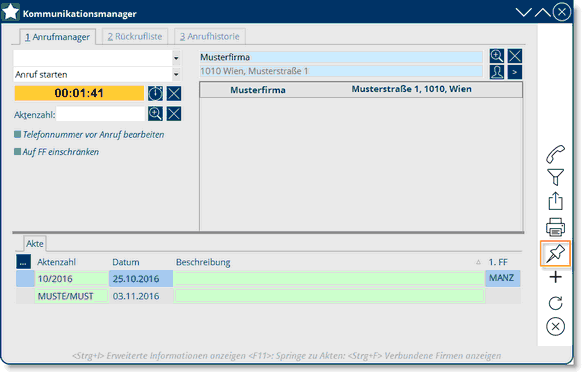Click the 25.10.2016 date cell
The height and width of the screenshot is (374, 583).
click(141, 278)
